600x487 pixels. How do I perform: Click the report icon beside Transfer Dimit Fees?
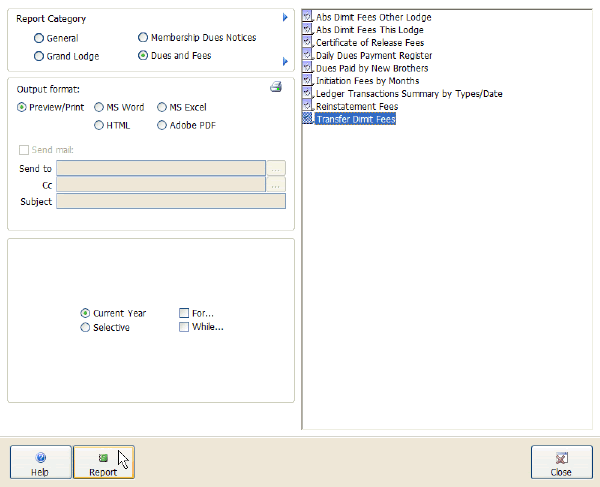308,119
